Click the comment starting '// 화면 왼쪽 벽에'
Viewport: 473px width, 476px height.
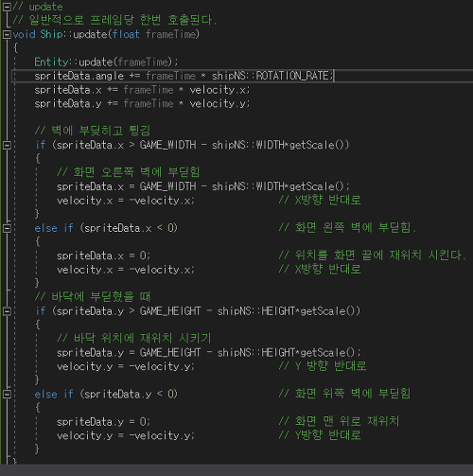point(347,228)
